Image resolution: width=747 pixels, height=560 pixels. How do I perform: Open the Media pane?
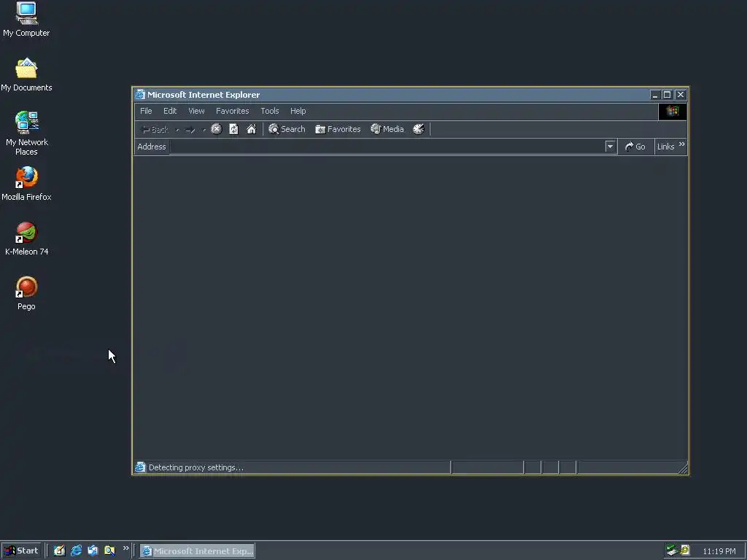click(x=387, y=129)
